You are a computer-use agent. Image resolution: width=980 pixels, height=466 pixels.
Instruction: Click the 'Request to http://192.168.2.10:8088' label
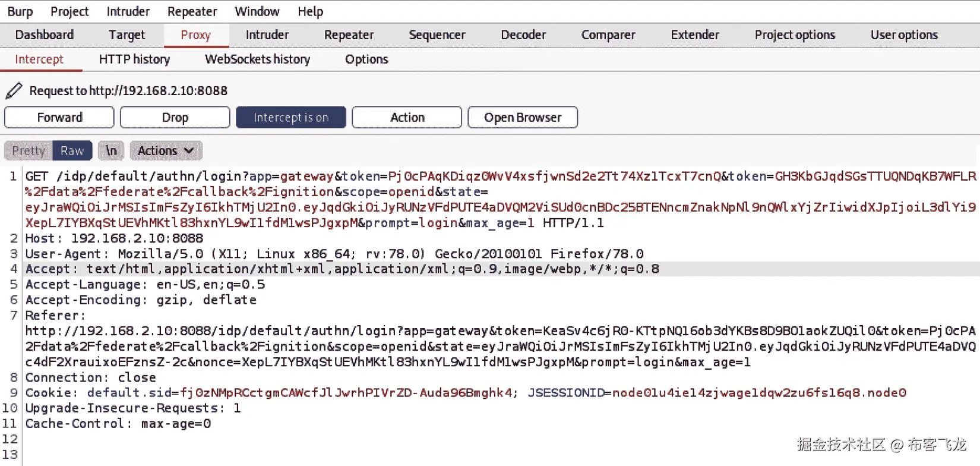point(128,91)
